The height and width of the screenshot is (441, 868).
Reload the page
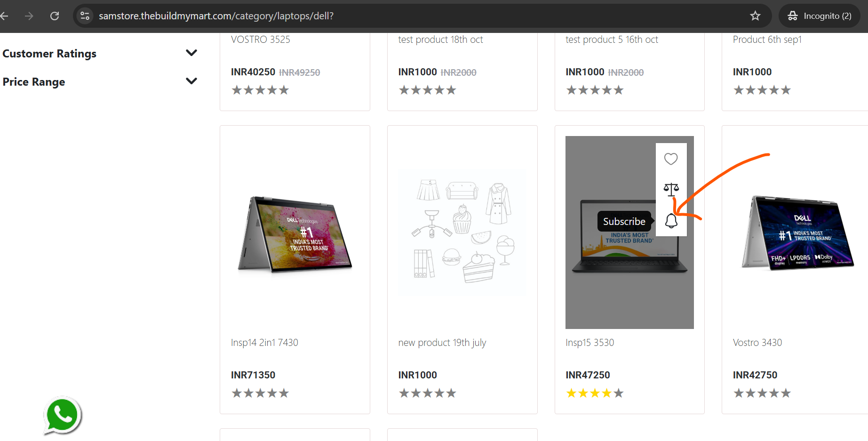[x=55, y=16]
